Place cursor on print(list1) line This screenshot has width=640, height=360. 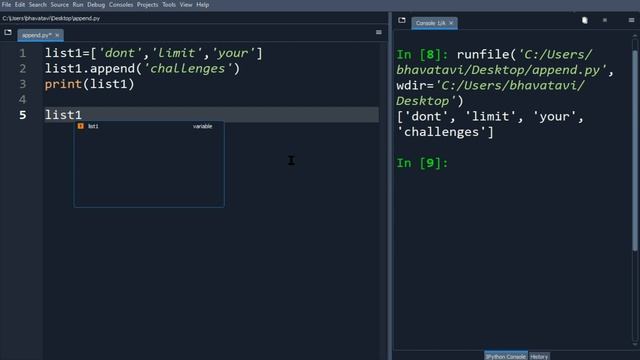tap(89, 84)
